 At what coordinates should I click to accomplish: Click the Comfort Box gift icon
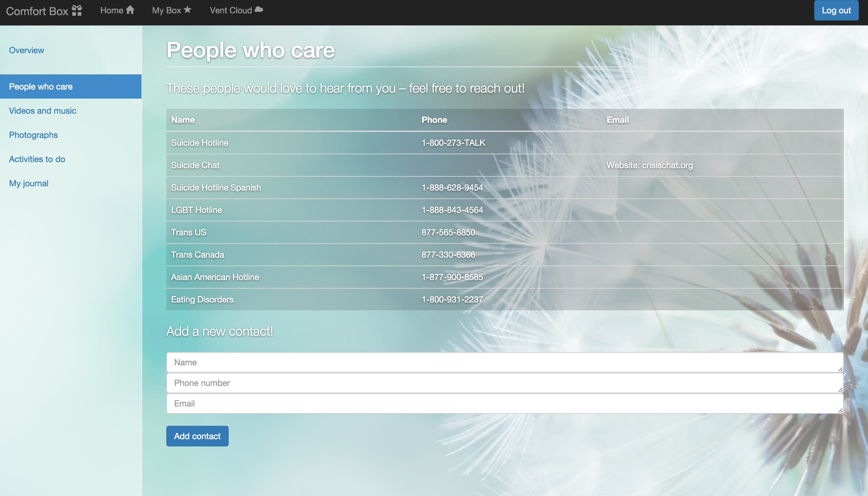point(77,11)
